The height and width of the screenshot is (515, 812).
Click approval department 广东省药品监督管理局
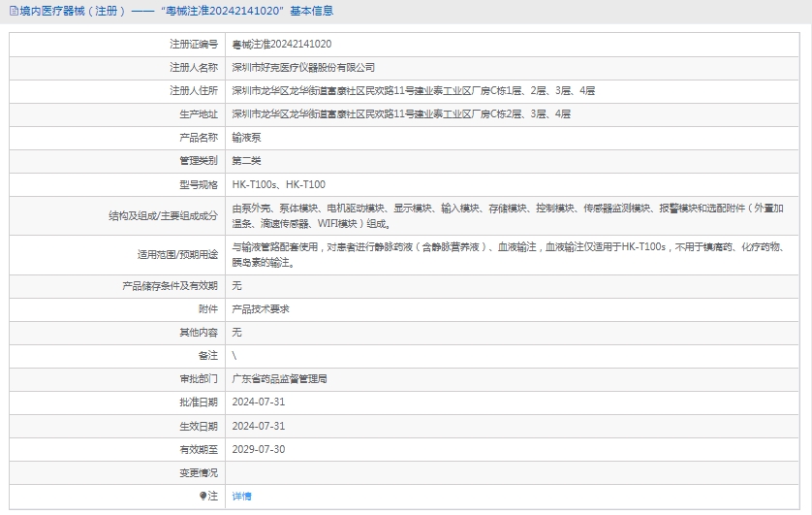(x=279, y=379)
